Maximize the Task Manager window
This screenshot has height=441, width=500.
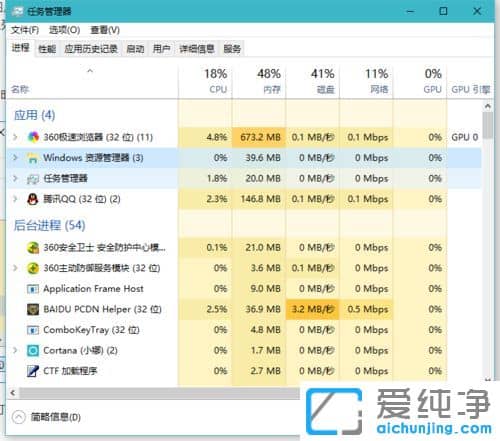tap(443, 11)
